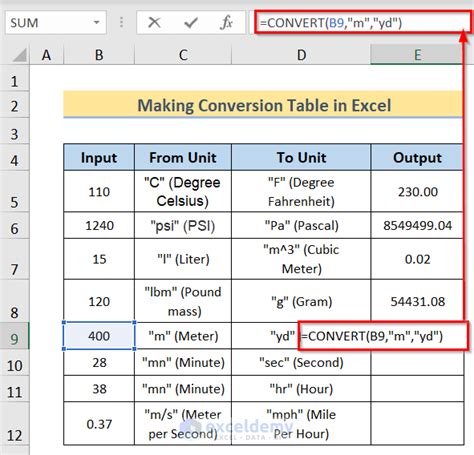The image size is (474, 455).
Task: Select column B header
Action: 99,55
